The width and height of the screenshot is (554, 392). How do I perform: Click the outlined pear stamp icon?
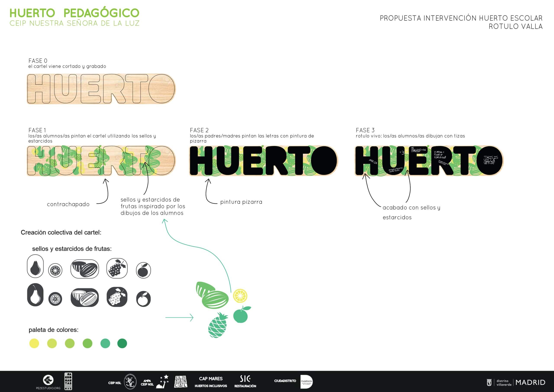[x=35, y=266]
